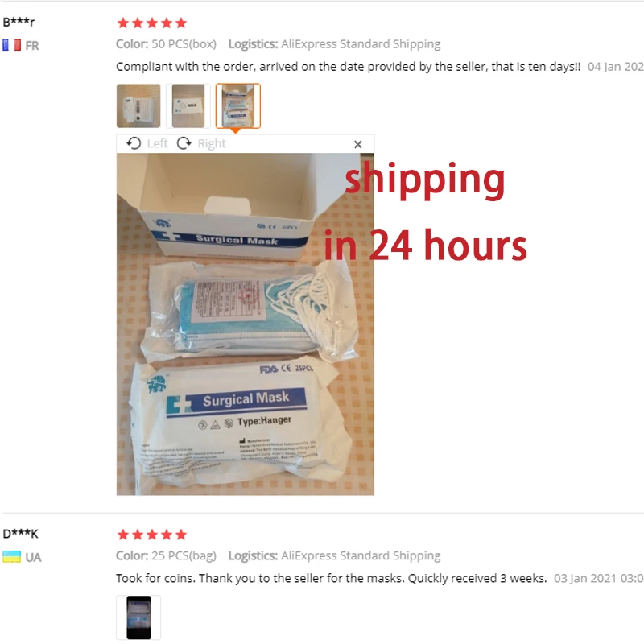Screen dimensions: 644x644
Task: Click the '50 PCS(box)' color text
Action: (184, 44)
